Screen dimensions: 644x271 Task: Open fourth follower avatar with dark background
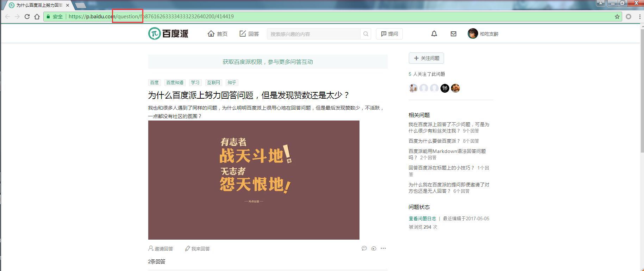tap(445, 88)
